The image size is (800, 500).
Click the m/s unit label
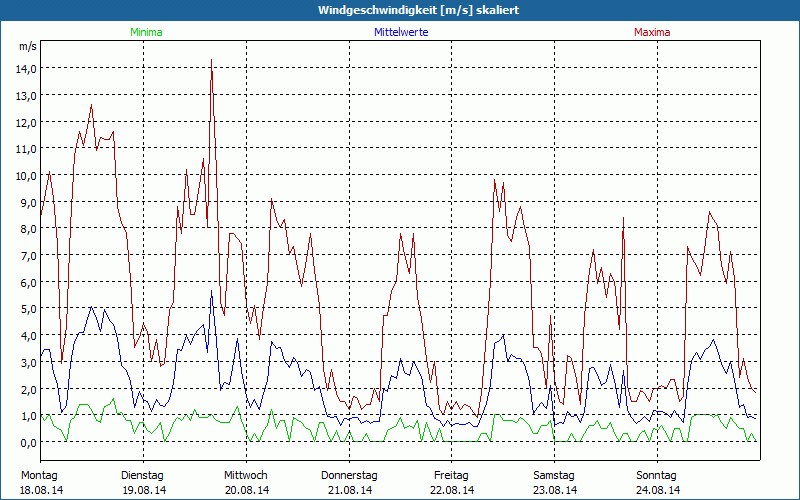[28, 46]
